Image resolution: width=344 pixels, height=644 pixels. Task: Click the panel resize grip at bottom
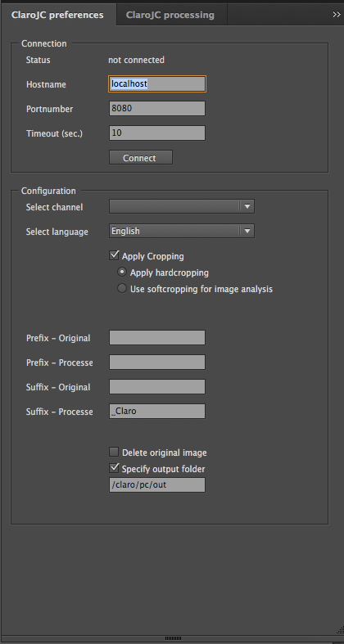(x=173, y=638)
